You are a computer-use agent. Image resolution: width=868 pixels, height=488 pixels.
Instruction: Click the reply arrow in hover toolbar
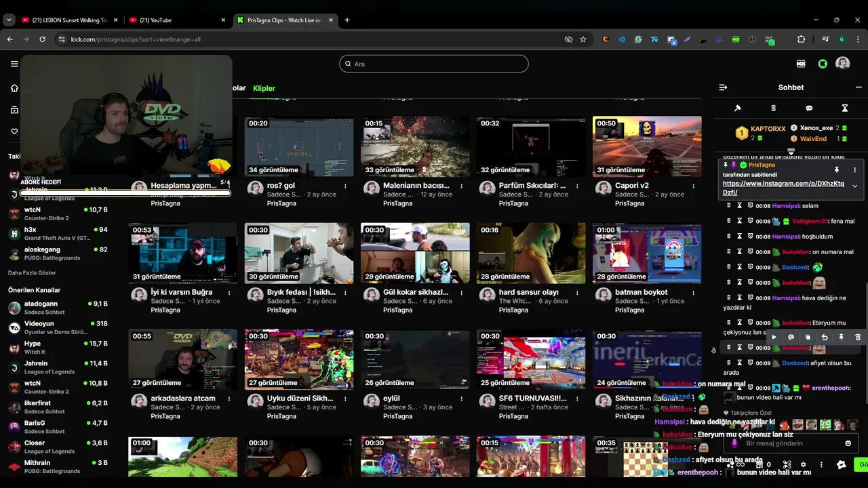click(825, 337)
